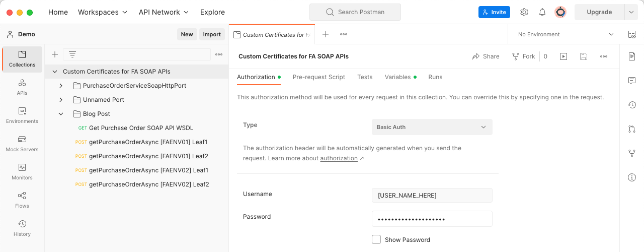The image size is (644, 252).
Task: Click the plus icon to create collection
Action: tap(55, 54)
